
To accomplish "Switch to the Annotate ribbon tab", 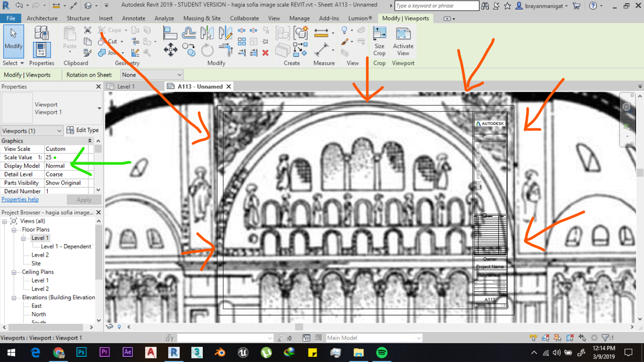I will pos(134,18).
